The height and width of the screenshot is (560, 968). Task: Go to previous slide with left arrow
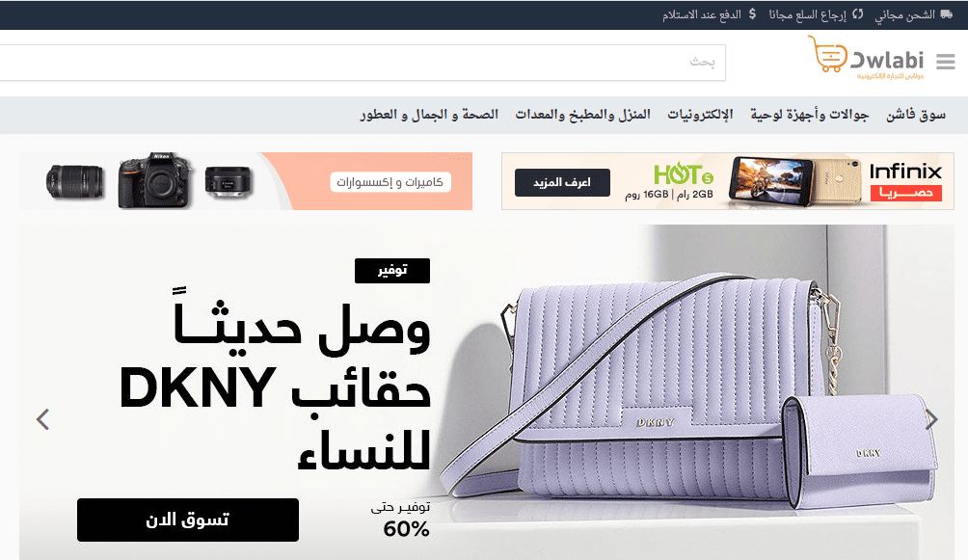click(42, 420)
